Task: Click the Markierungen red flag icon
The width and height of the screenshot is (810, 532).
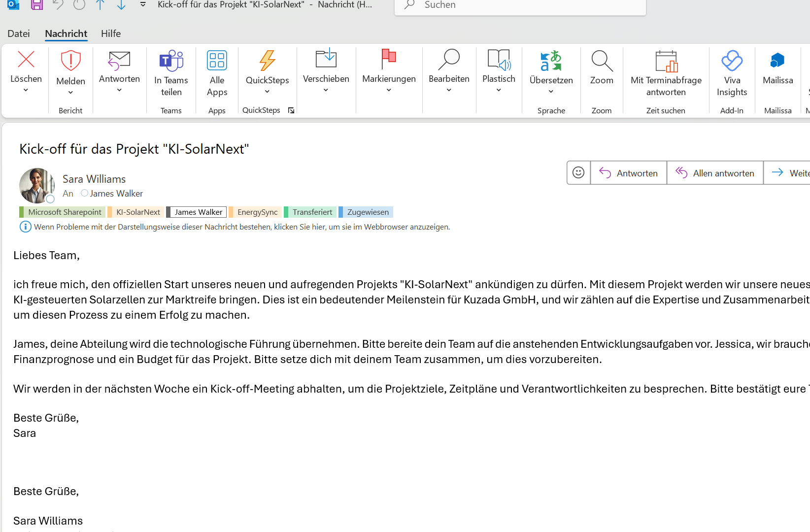Action: (389, 59)
